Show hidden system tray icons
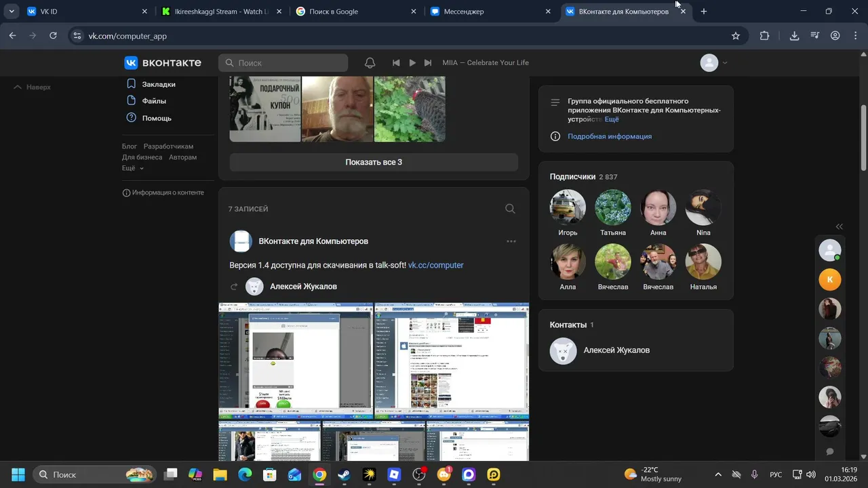Screen dimensions: 868x488 (x=718, y=474)
